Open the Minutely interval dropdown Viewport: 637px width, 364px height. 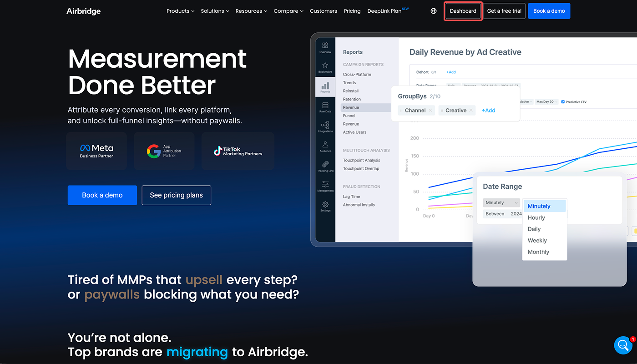[501, 202]
